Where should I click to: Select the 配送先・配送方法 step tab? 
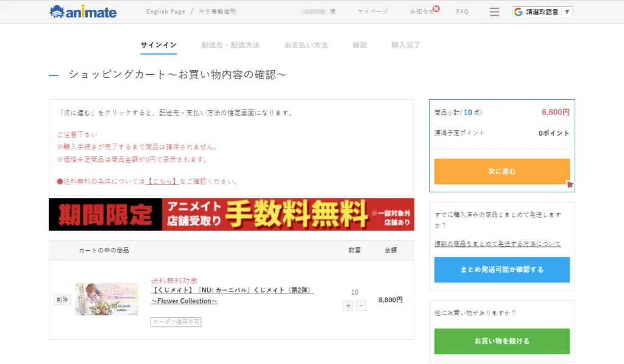tap(230, 45)
